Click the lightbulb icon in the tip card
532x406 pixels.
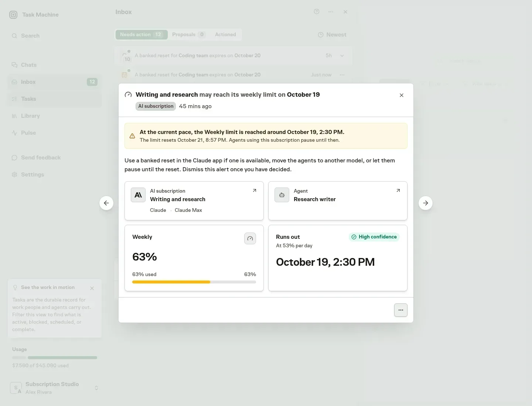click(15, 288)
